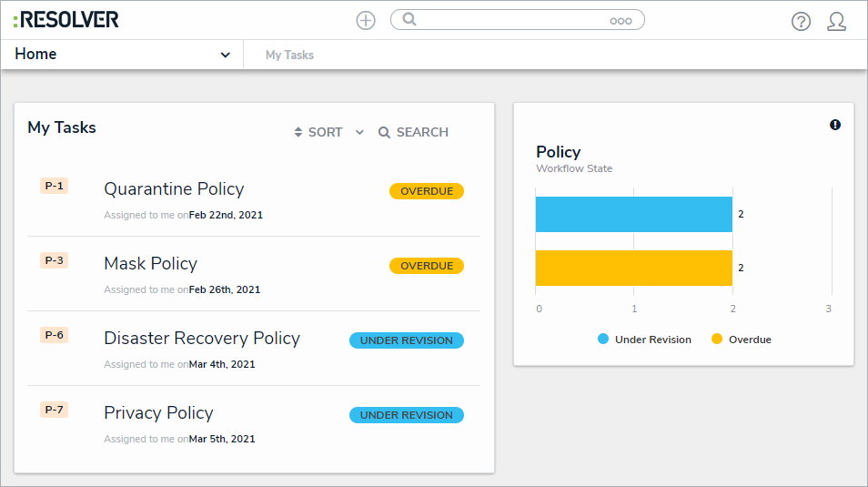Open the Privacy Policy task
Viewport: 868px width, 487px height.
coord(158,413)
